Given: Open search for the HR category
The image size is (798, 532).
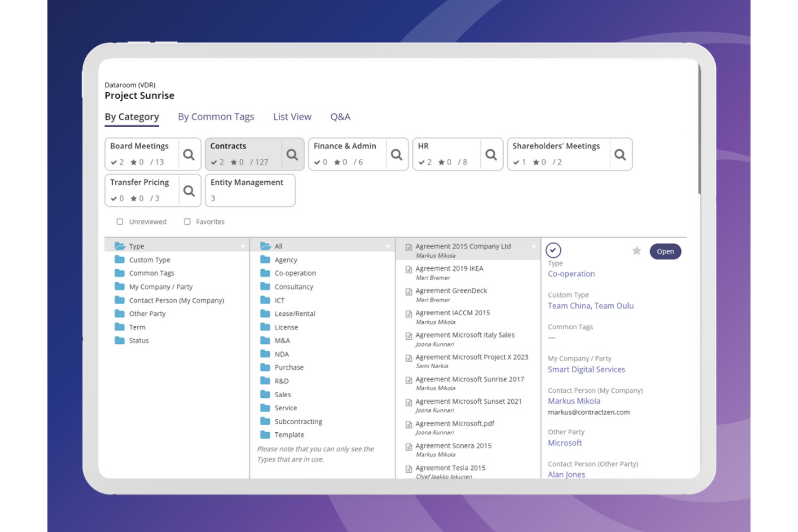Looking at the screenshot, I should [x=491, y=155].
